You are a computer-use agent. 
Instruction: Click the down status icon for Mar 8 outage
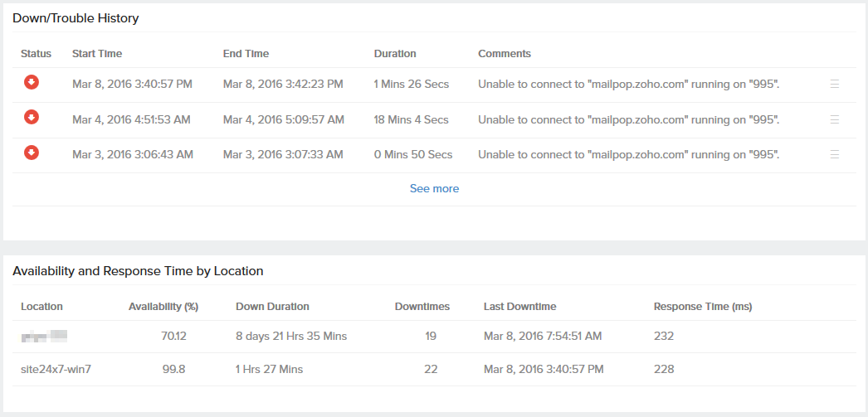click(x=31, y=82)
